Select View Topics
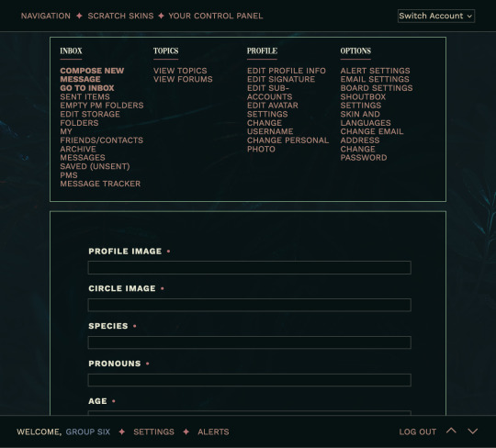This screenshot has height=448, width=496. point(180,71)
